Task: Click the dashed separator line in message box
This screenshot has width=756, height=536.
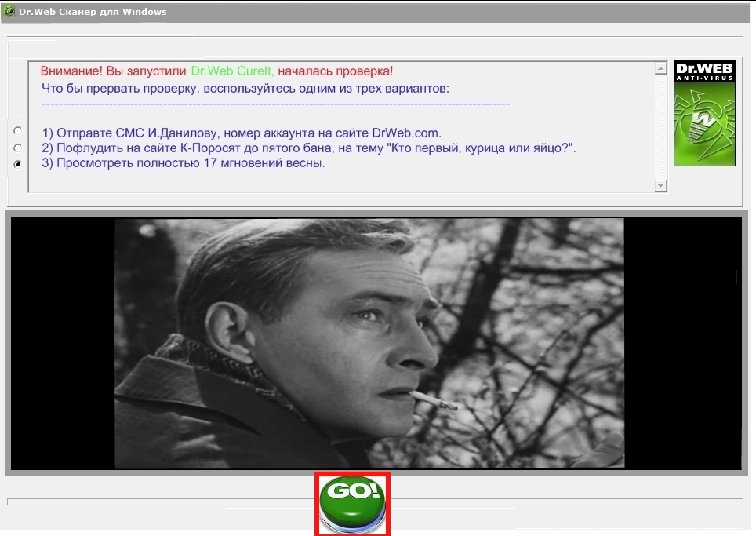Action: tap(274, 104)
